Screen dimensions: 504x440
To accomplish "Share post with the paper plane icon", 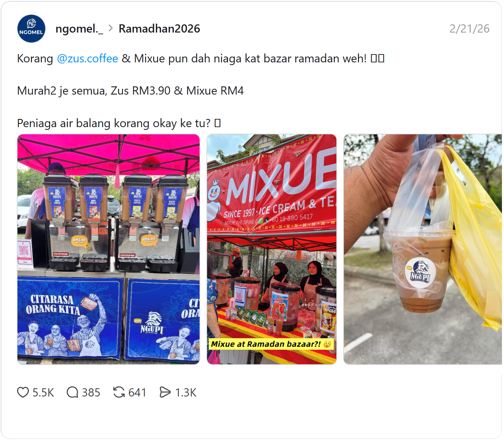I will 165,392.
